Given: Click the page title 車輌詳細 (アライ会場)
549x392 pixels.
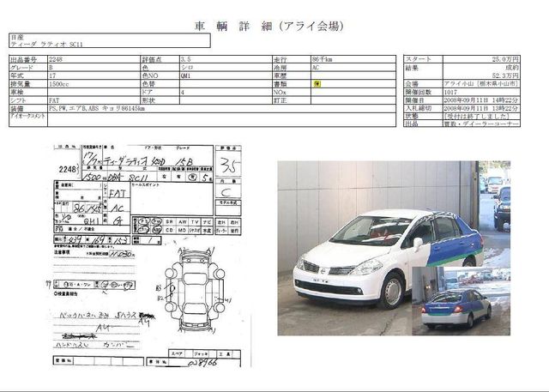Looking at the screenshot, I should click(268, 27).
